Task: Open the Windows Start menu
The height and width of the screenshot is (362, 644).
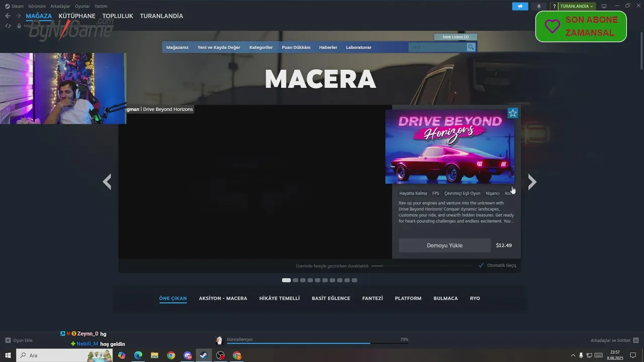Action: tap(8, 355)
